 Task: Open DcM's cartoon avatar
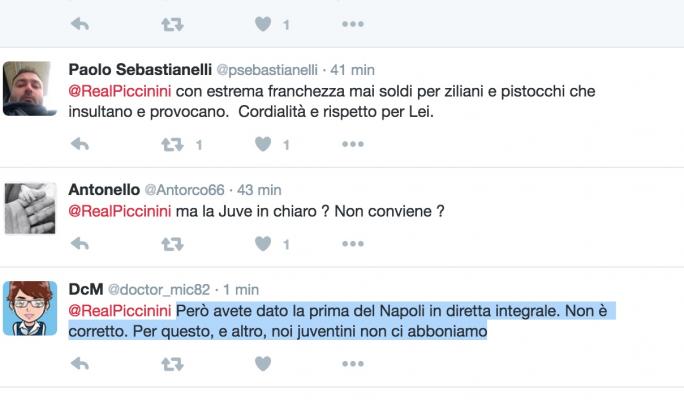point(29,307)
